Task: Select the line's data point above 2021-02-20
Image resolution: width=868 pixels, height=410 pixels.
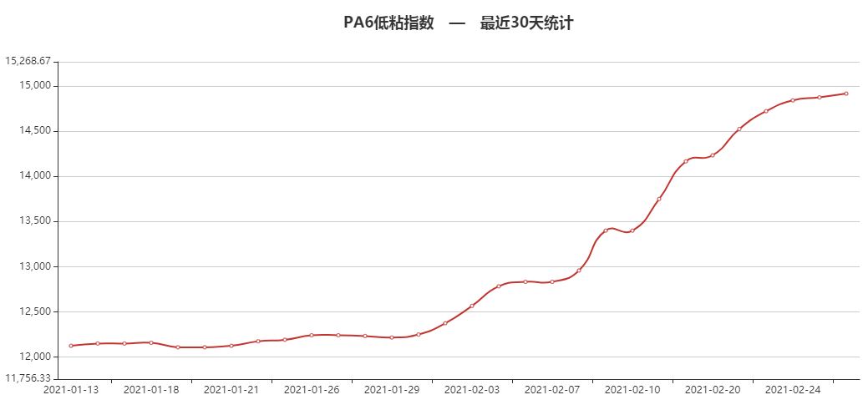Action: [x=713, y=155]
